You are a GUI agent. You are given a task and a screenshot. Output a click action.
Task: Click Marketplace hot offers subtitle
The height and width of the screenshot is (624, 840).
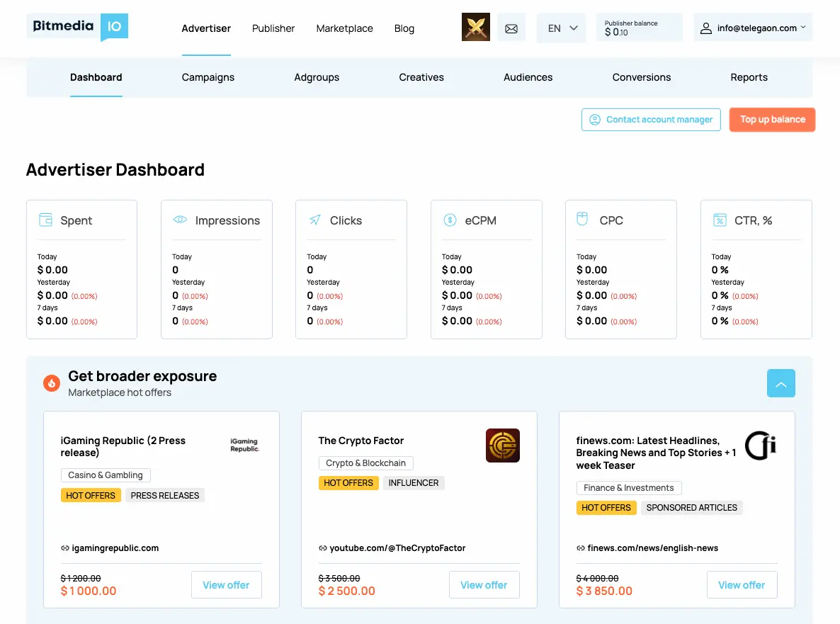point(120,392)
